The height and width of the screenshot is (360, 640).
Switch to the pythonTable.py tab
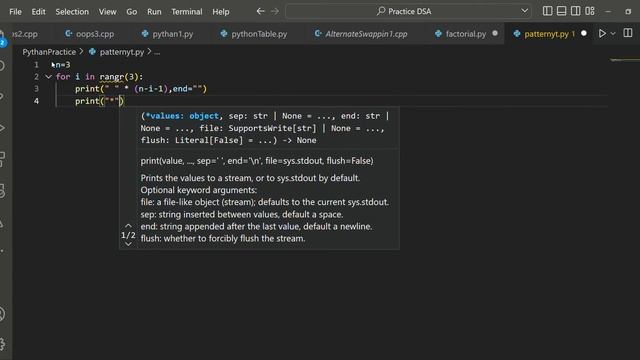(254, 34)
